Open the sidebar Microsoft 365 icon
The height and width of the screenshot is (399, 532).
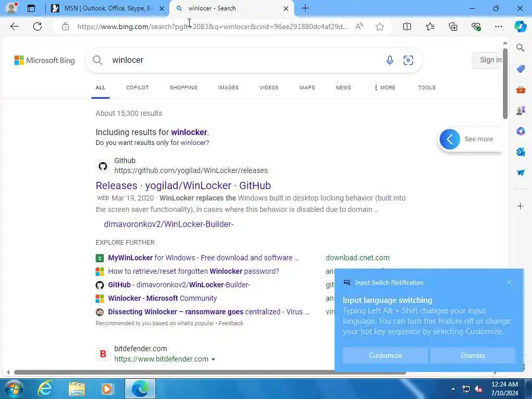521,131
